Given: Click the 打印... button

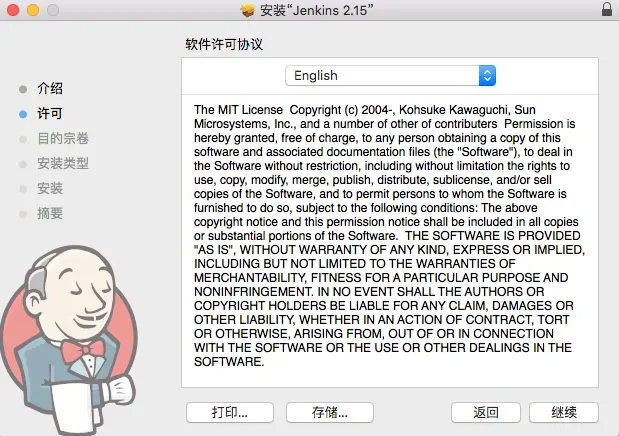Looking at the screenshot, I should [x=230, y=412].
